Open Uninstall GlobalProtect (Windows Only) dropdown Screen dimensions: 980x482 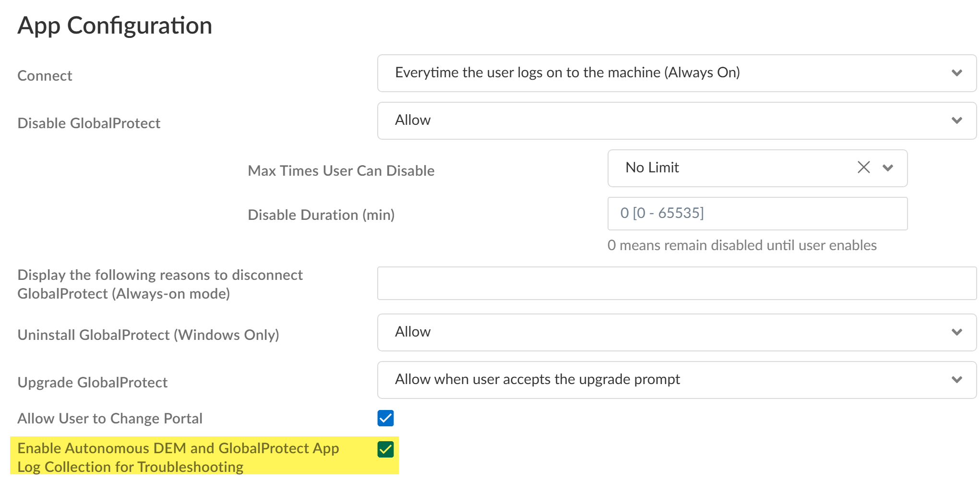672,332
